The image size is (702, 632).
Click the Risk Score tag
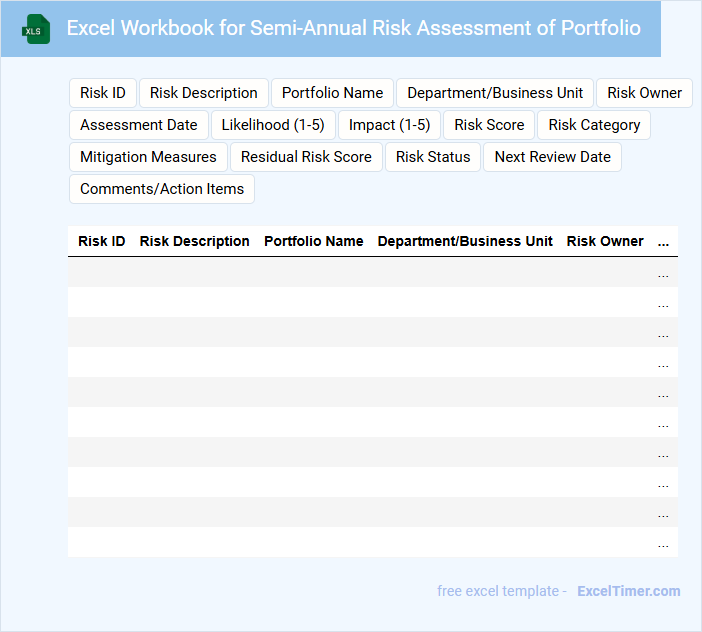[x=489, y=125]
